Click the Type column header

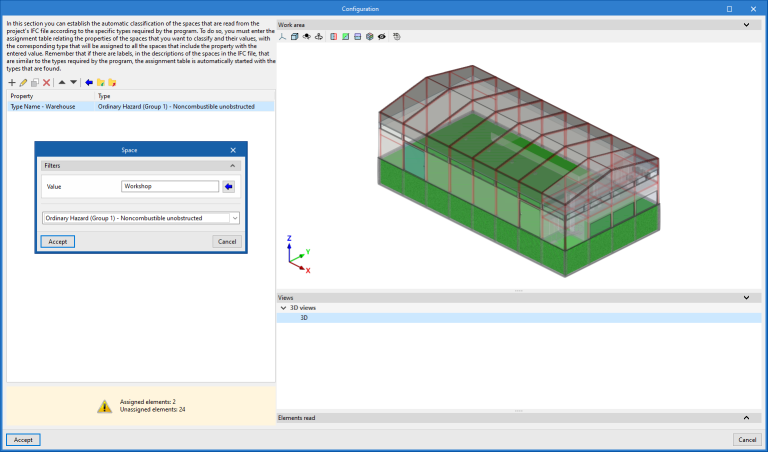coord(184,96)
